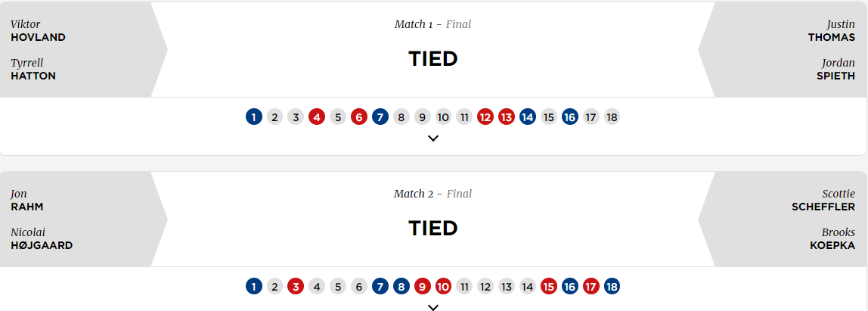Viewport: 868px width, 311px height.
Task: Select red hole 15 in Match 2
Action: (x=549, y=287)
